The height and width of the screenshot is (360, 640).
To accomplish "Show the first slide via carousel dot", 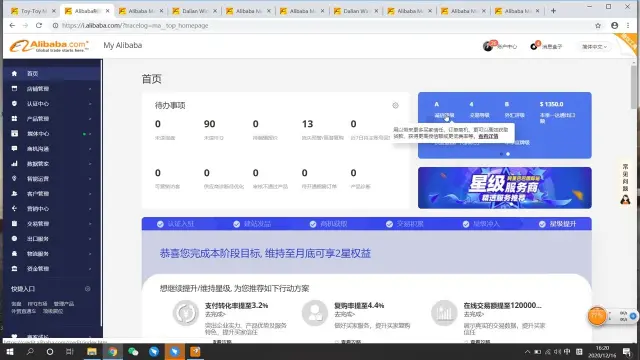I will (x=501, y=154).
